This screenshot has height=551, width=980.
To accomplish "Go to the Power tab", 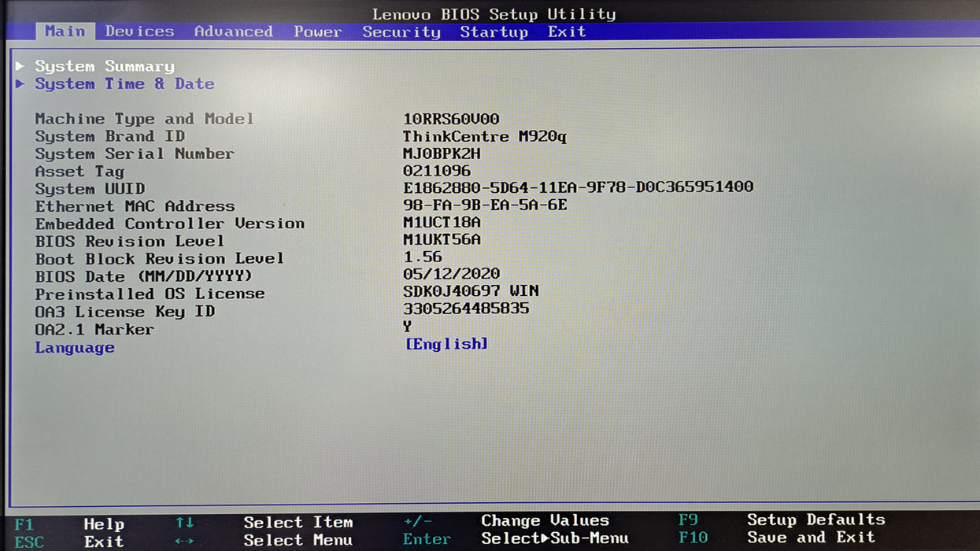I will click(x=318, y=31).
